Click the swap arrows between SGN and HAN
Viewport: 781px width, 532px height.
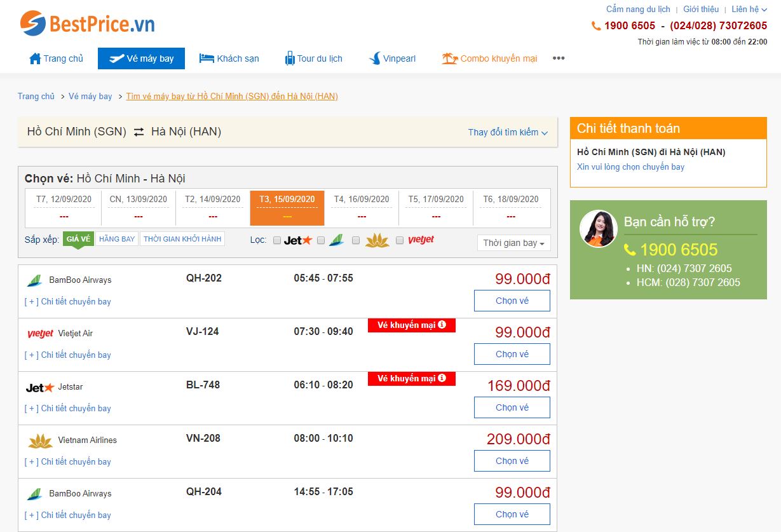[139, 132]
